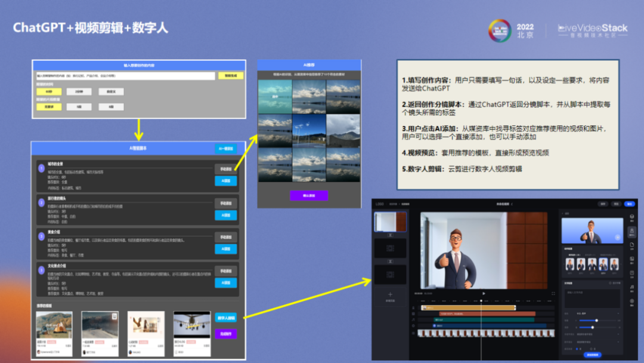Open the round icon at sidebar bottom

click(x=631, y=302)
